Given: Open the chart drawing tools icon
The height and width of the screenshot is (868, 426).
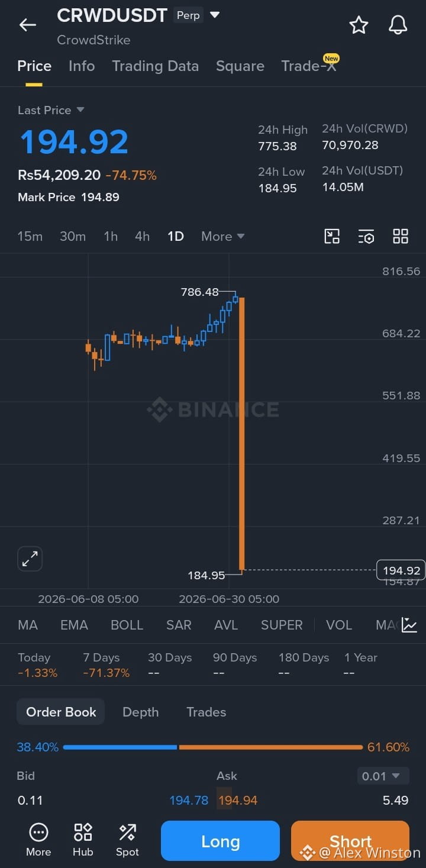Looking at the screenshot, I should coord(332,237).
